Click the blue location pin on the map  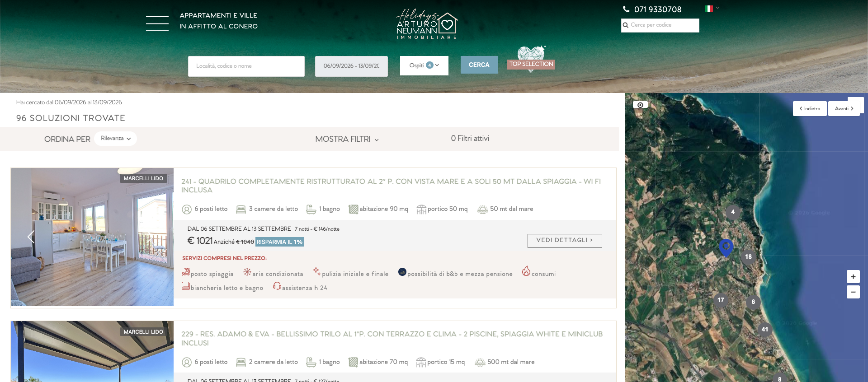point(726,247)
